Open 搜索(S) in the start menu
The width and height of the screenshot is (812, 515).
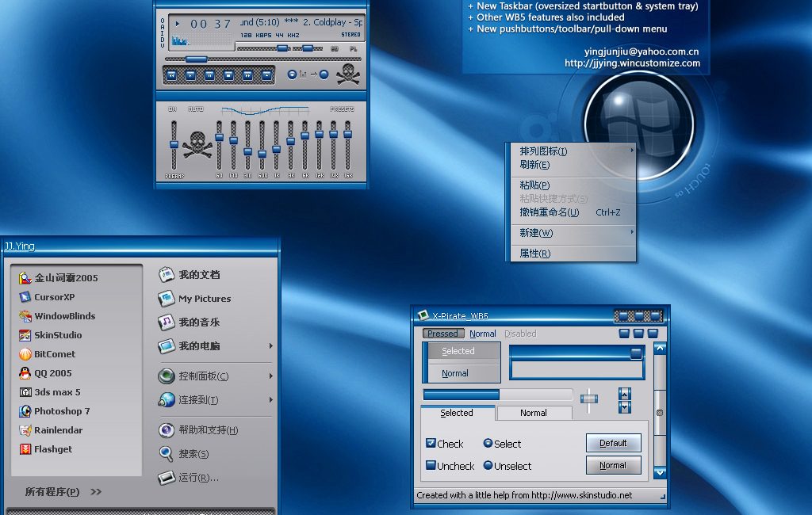click(183, 453)
